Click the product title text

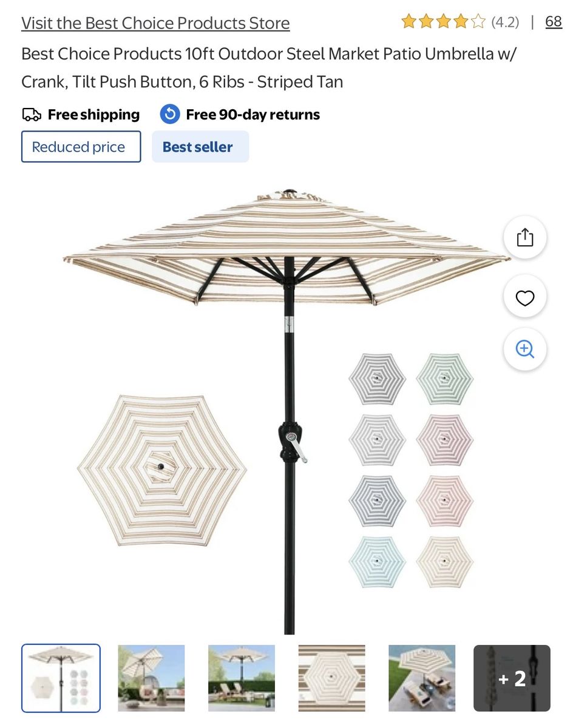click(269, 67)
